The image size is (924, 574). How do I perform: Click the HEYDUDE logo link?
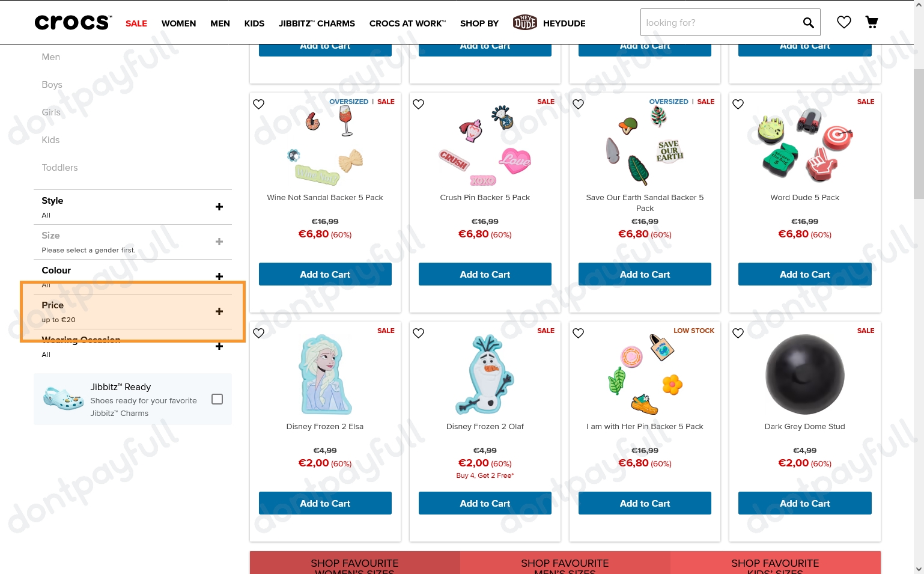(549, 23)
